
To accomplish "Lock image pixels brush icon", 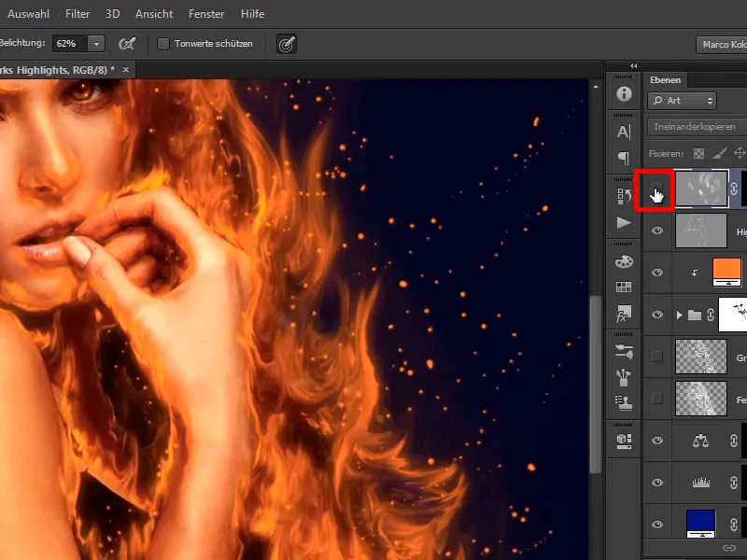I will [x=720, y=153].
